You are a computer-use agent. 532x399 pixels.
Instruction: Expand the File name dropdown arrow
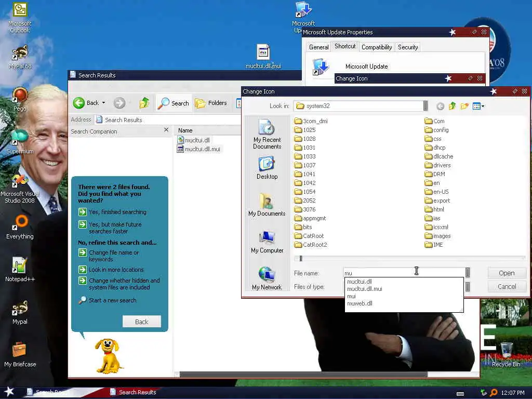(x=468, y=272)
